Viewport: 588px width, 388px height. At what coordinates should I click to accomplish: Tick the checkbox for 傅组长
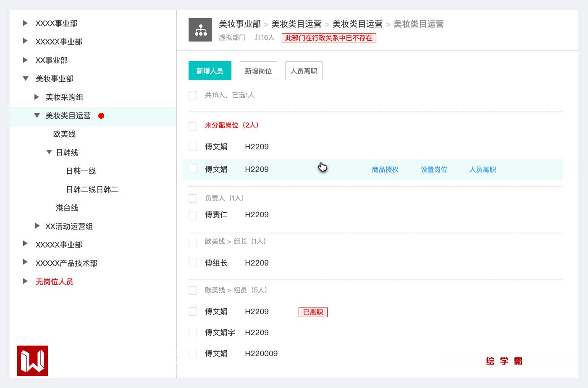coord(193,263)
